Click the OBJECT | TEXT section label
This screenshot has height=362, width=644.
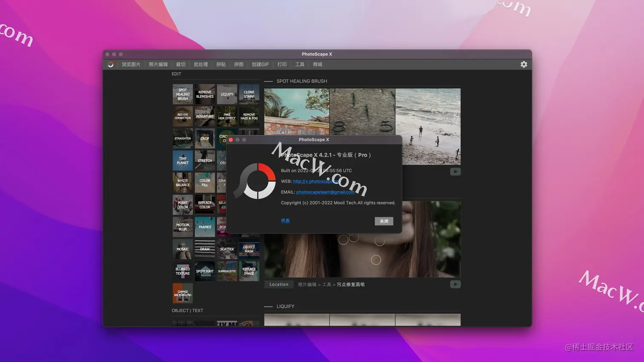click(187, 311)
